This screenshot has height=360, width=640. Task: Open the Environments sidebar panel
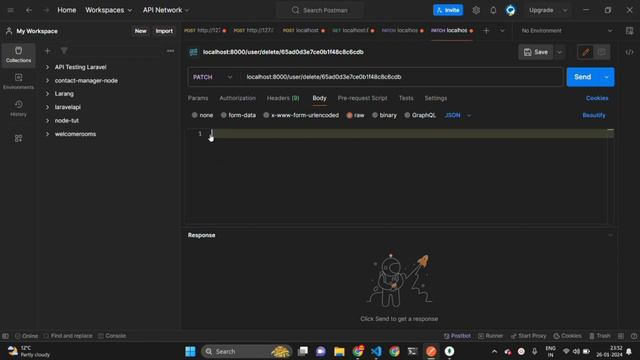pos(18,81)
